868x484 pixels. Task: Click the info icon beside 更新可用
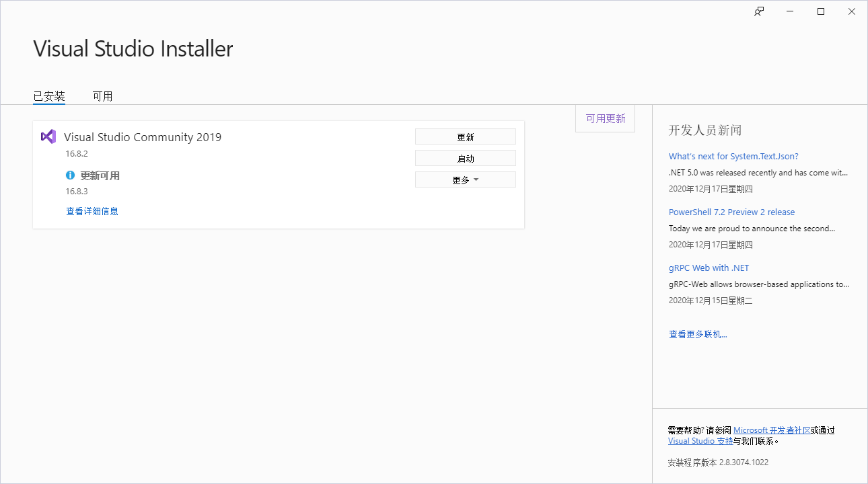click(70, 175)
